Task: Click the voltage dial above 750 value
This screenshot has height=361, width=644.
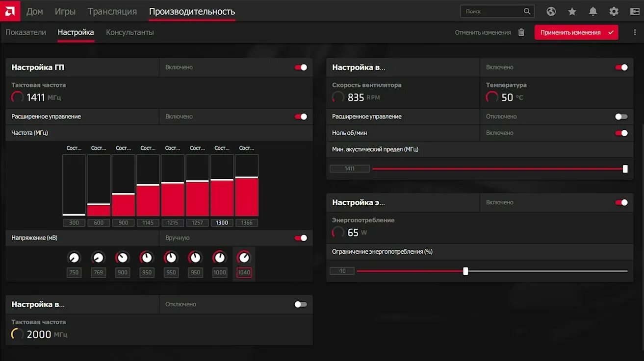Action: click(x=74, y=257)
